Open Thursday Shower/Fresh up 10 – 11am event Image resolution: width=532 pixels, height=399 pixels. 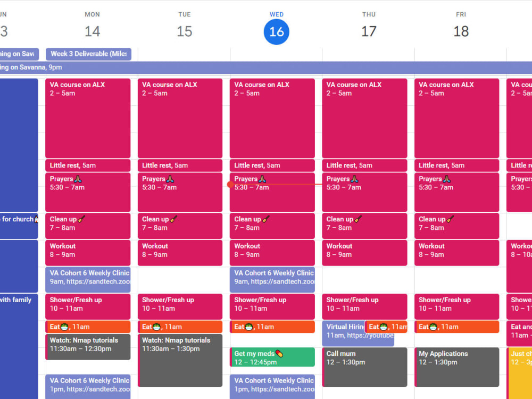click(364, 306)
